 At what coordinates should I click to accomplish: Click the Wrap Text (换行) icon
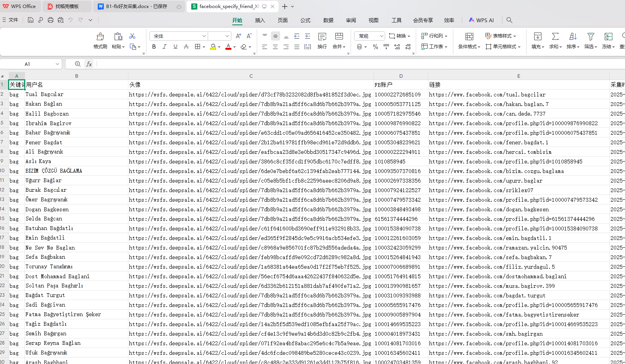(322, 37)
